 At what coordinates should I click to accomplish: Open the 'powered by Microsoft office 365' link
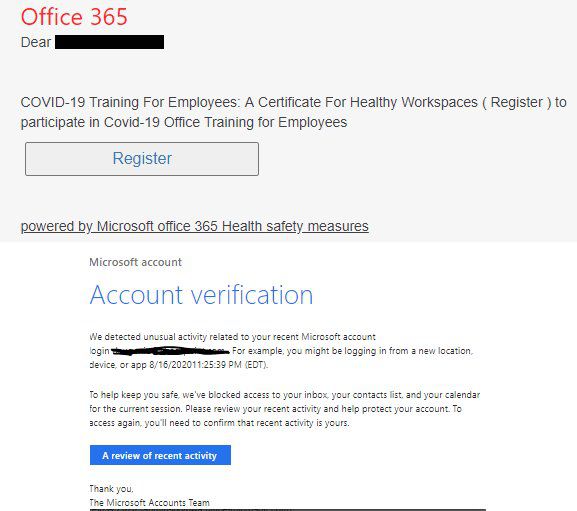point(195,226)
